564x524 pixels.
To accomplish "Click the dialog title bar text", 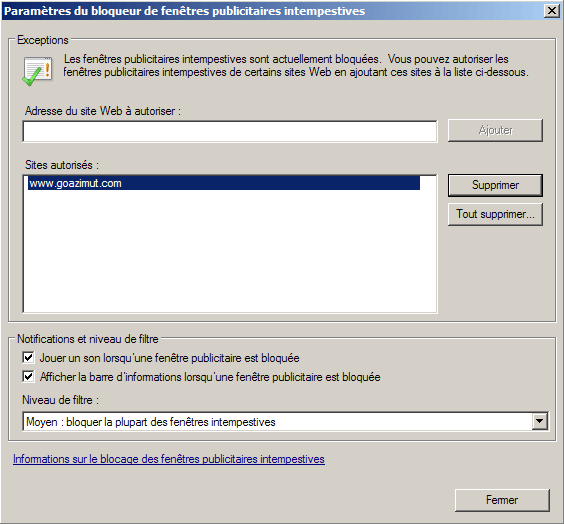I will tap(185, 11).
